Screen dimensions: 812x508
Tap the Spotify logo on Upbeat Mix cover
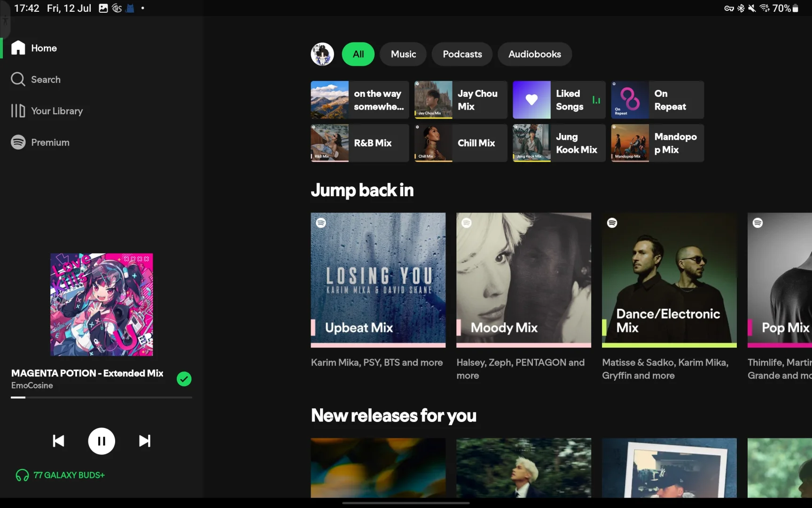321,222
